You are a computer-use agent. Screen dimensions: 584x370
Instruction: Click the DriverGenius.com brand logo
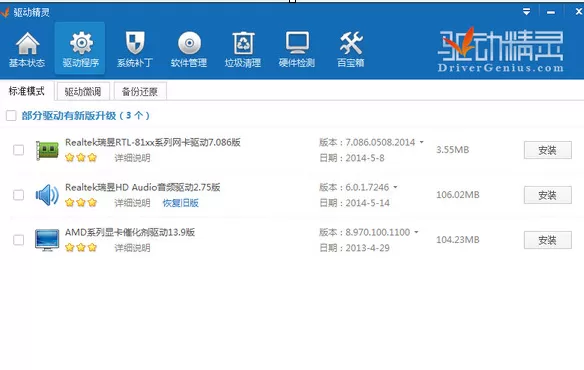click(x=501, y=50)
